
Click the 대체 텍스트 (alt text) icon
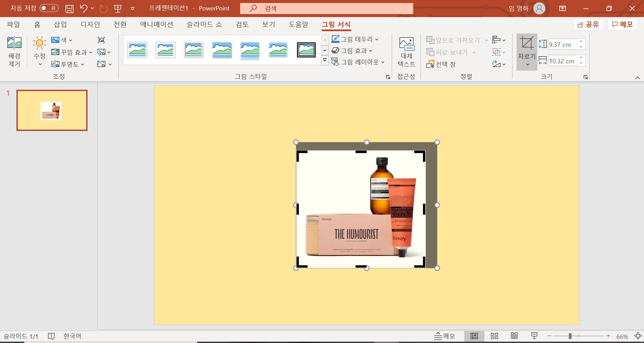[407, 44]
